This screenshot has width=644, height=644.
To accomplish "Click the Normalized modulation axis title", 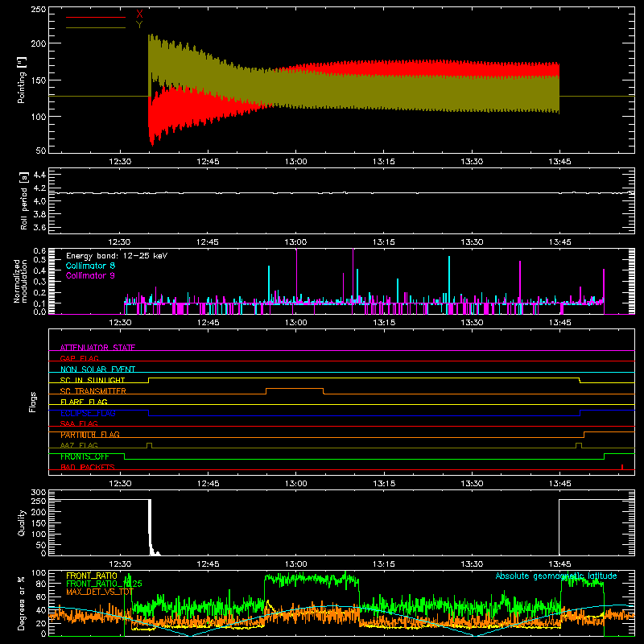I will click(21, 281).
